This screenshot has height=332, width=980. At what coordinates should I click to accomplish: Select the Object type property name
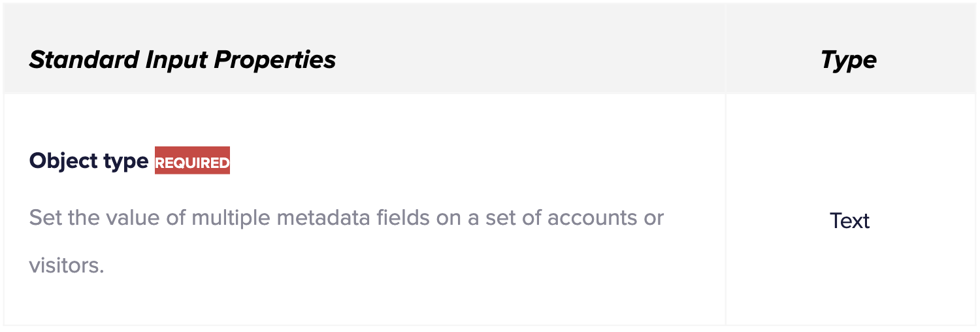point(89,161)
